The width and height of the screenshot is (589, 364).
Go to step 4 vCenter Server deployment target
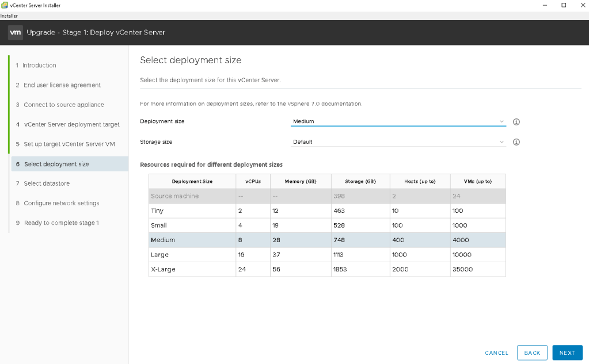(71, 124)
